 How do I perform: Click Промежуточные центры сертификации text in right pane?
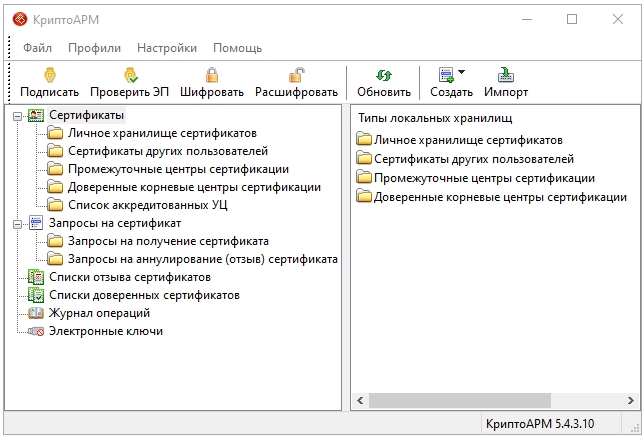(x=484, y=178)
